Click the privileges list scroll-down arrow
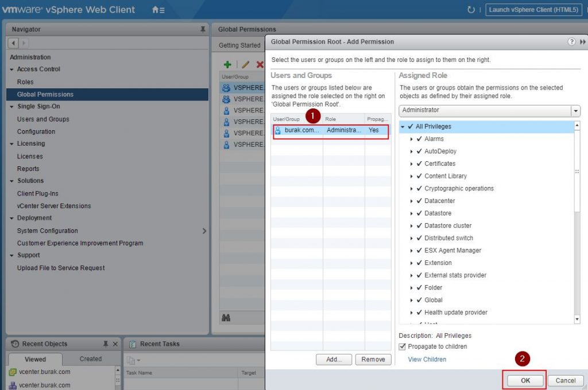588x390 pixels. [577, 319]
